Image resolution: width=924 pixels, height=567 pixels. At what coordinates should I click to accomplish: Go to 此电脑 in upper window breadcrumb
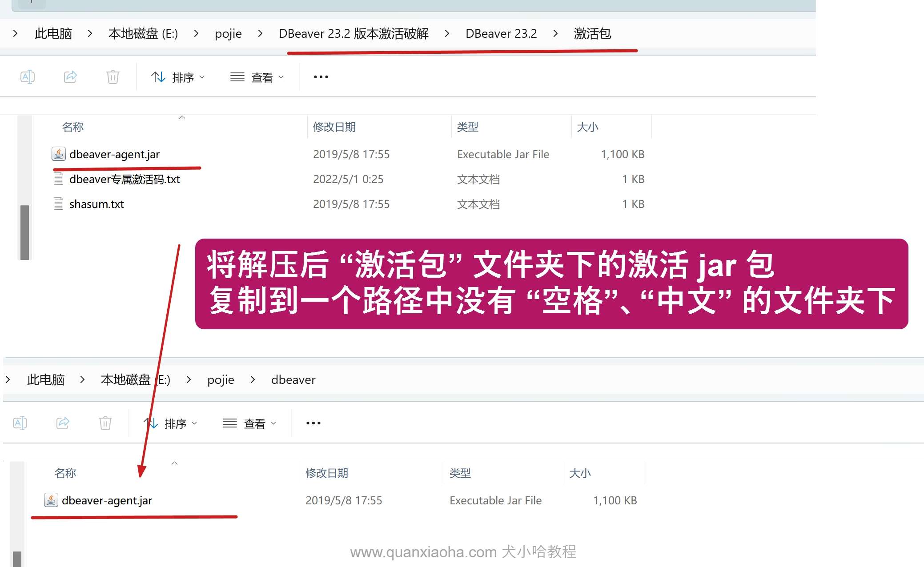click(x=53, y=33)
